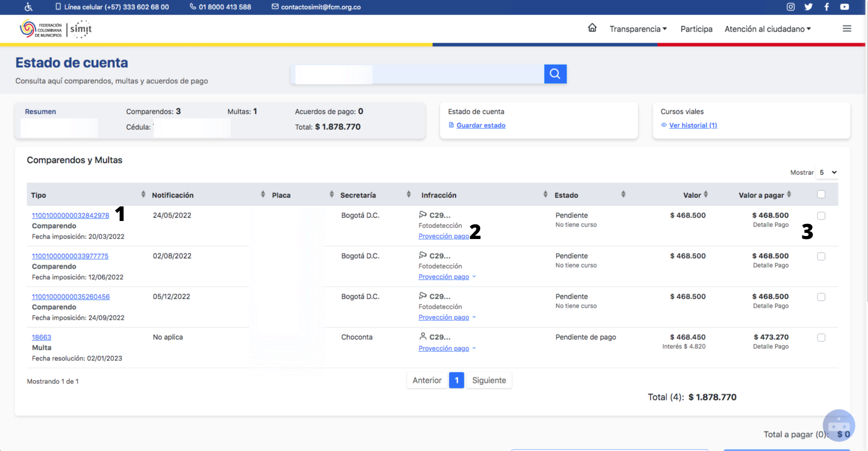Sort table by Secretaría column arrows
Screen dimensions: 868x451
tap(409, 194)
